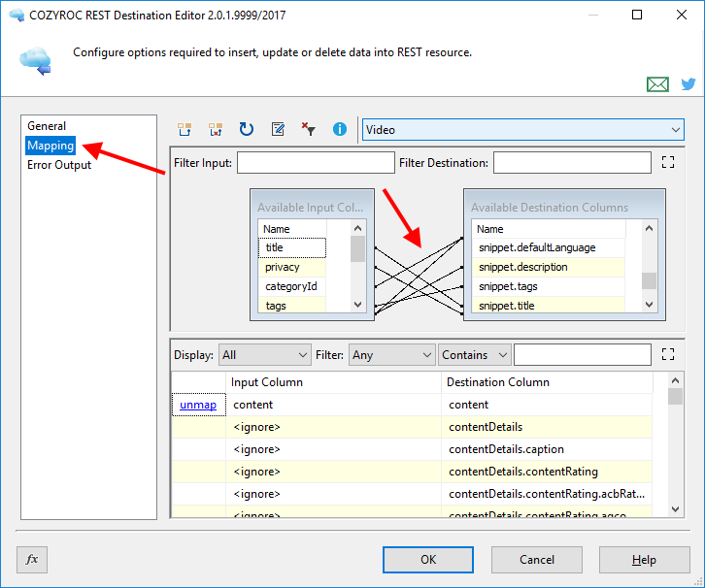The width and height of the screenshot is (705, 588).
Task: Select snippet.title destination column
Action: coord(548,306)
